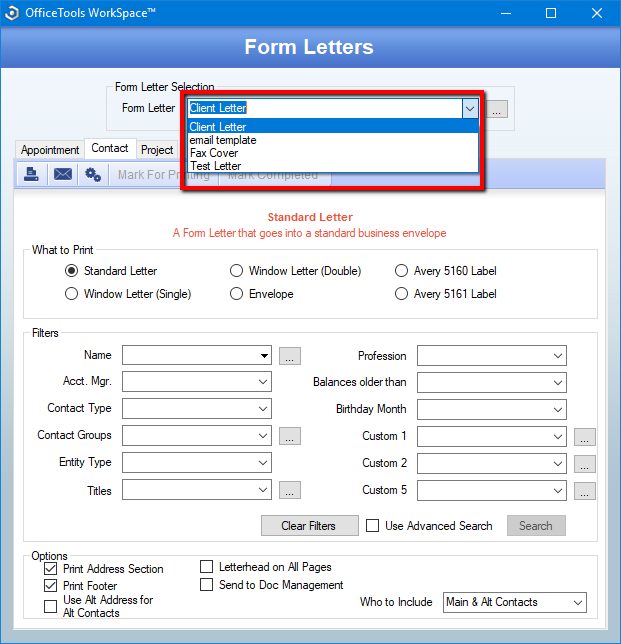
Task: Click ellipsis button beside Titles filter
Action: [x=290, y=490]
